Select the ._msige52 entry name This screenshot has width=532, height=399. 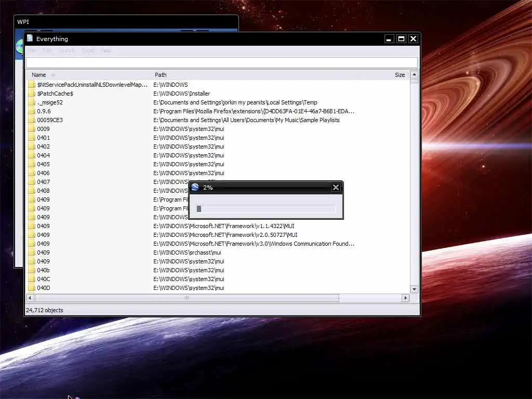click(50, 102)
